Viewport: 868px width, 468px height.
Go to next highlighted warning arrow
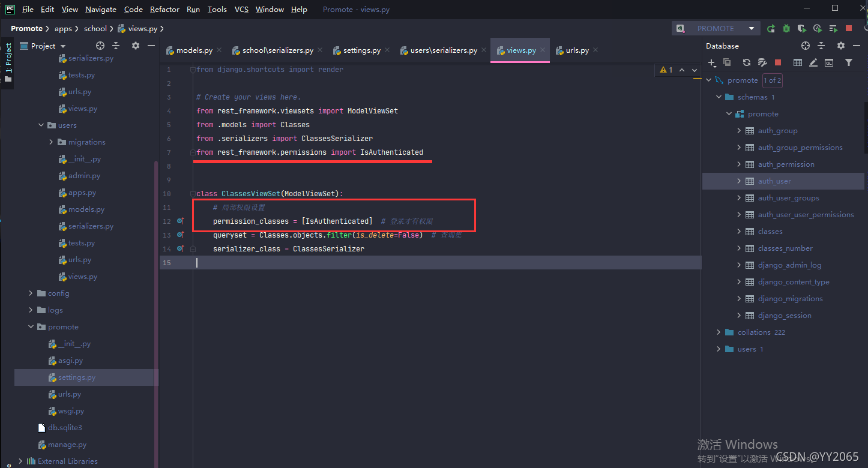[695, 70]
